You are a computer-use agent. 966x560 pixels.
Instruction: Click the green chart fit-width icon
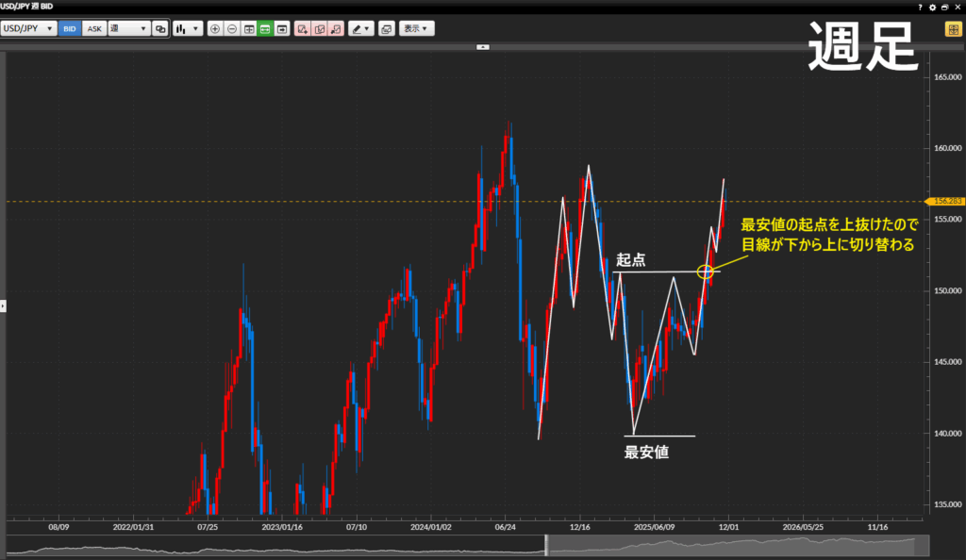[x=265, y=29]
